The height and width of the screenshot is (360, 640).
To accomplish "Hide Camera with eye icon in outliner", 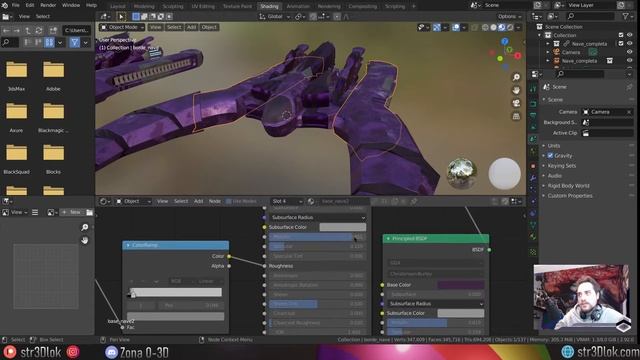I will (x=630, y=52).
